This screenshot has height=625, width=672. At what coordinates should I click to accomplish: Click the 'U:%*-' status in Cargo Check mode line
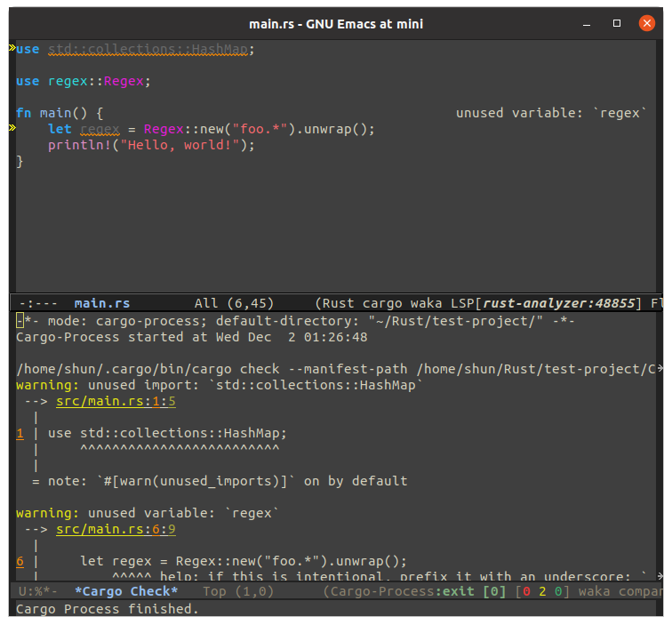[37, 591]
